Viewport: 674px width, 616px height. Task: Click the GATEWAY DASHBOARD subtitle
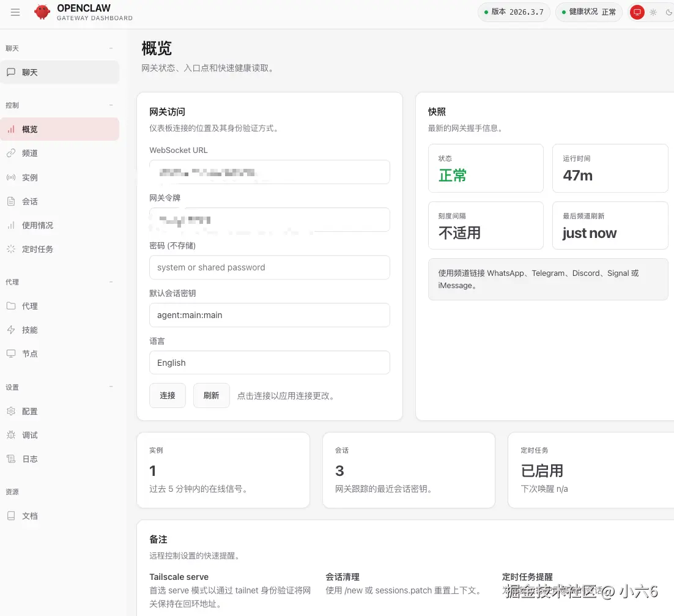(95, 18)
